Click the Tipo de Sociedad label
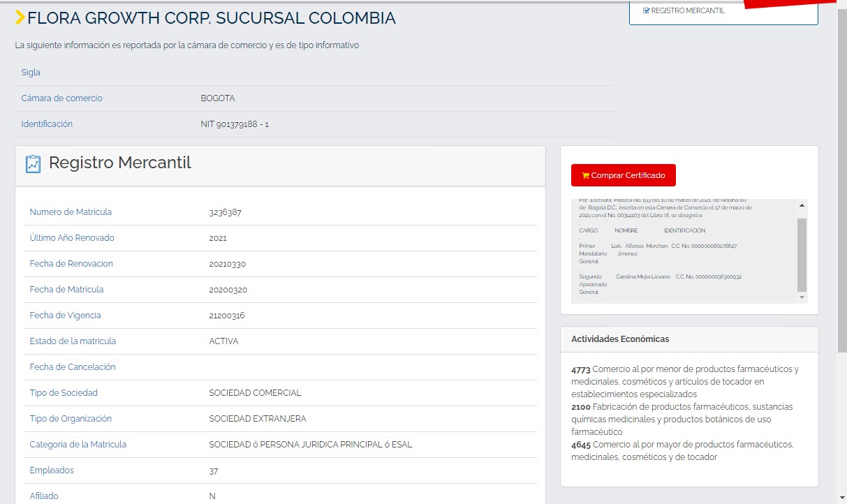Viewport: 847px width, 504px height. (x=64, y=393)
